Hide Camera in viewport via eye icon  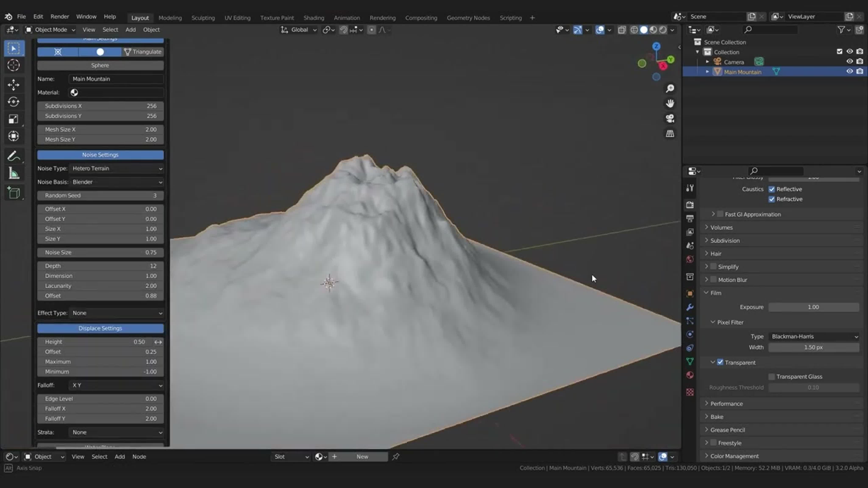tap(850, 62)
